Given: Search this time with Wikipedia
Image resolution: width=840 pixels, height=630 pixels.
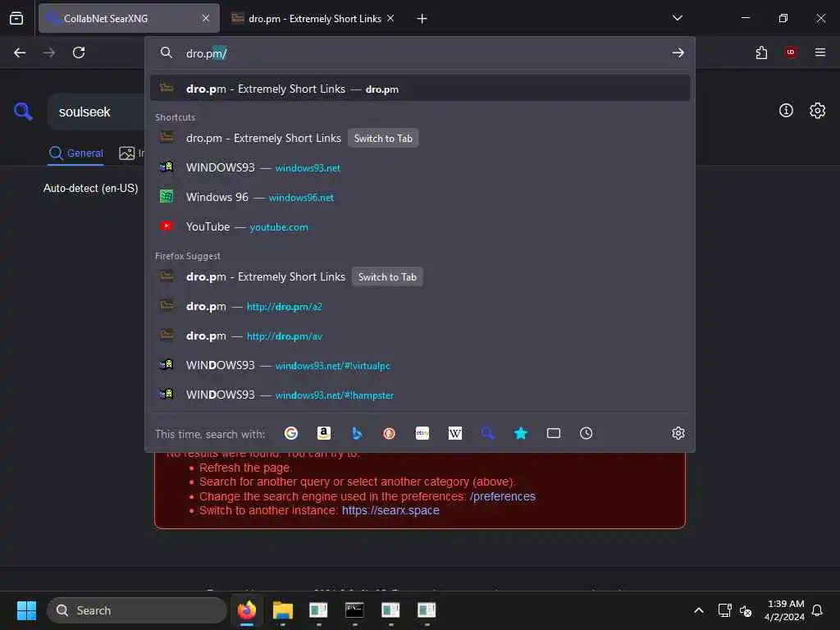Looking at the screenshot, I should click(x=454, y=433).
